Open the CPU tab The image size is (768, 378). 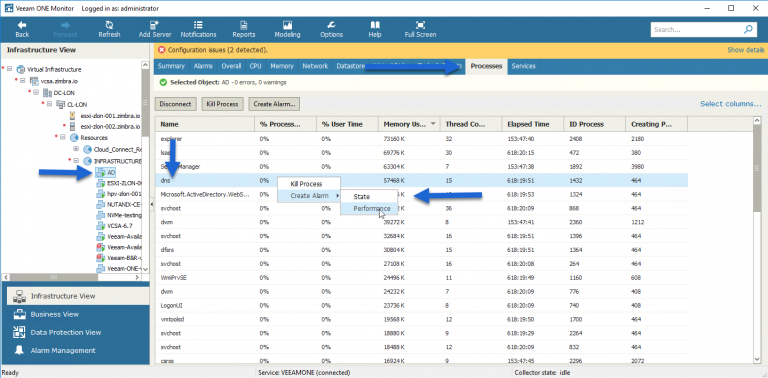tap(255, 66)
